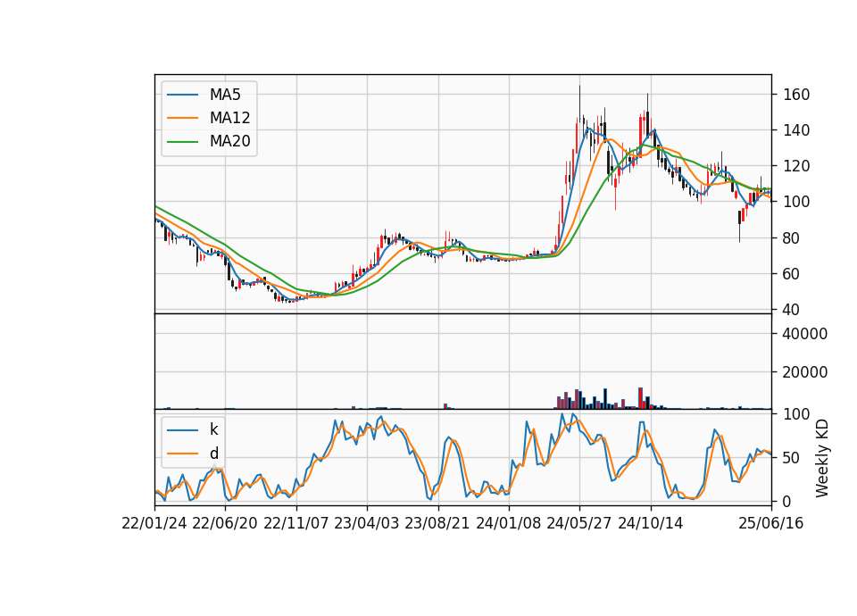This screenshot has height=616, width=857.
Task: Click the 22/11/07 date axis label
Action: click(296, 524)
